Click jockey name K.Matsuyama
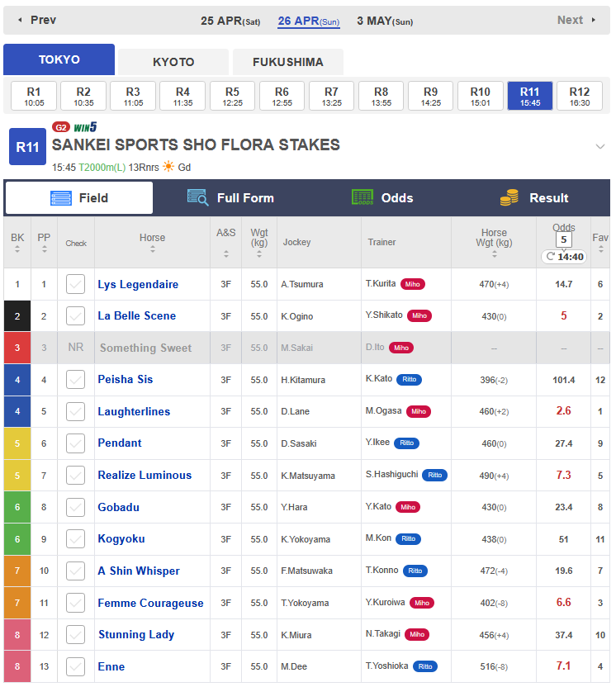616x687 pixels. click(308, 476)
